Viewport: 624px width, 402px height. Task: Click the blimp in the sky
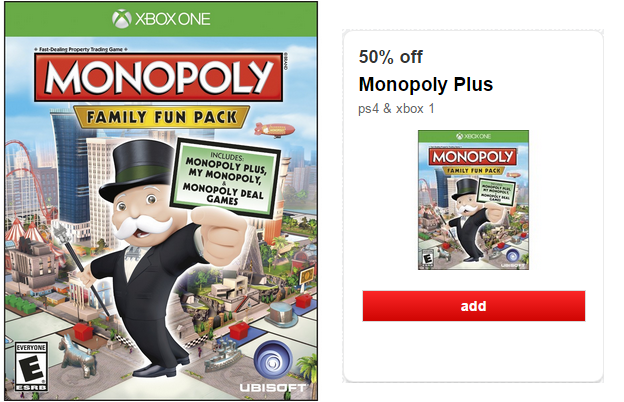[x=275, y=130]
